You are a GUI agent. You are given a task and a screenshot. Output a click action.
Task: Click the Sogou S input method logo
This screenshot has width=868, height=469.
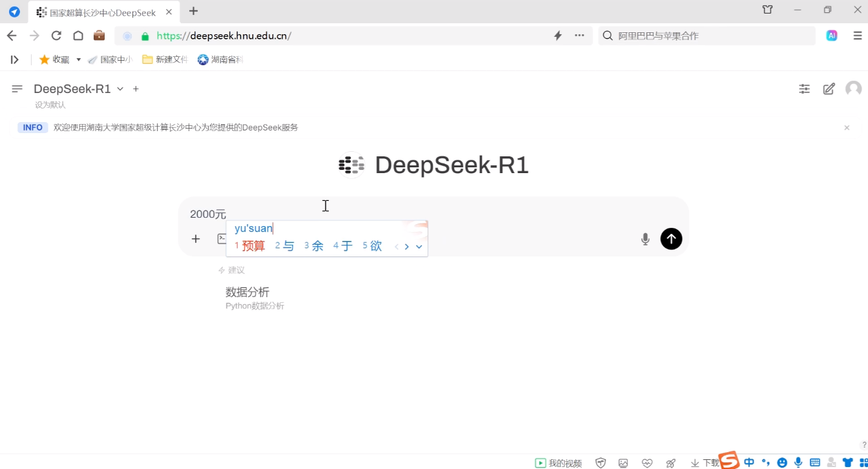(729, 460)
